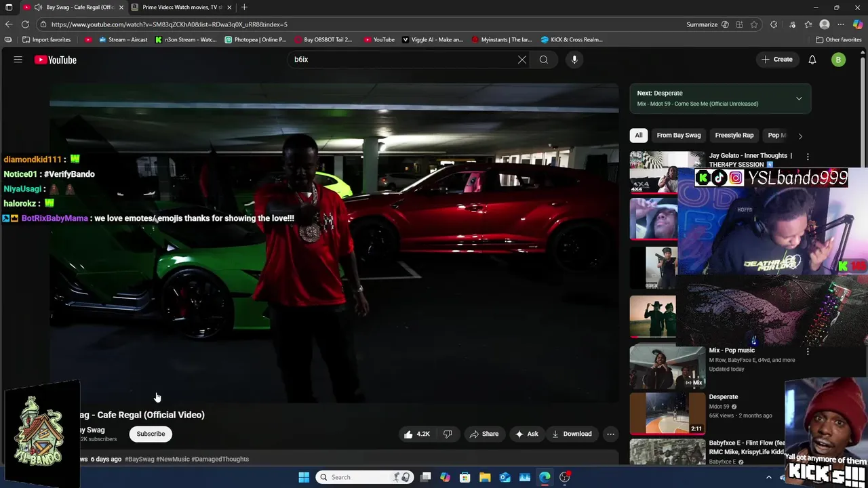
Task: Open the browser extensions puzzle icon
Action: [x=774, y=24]
